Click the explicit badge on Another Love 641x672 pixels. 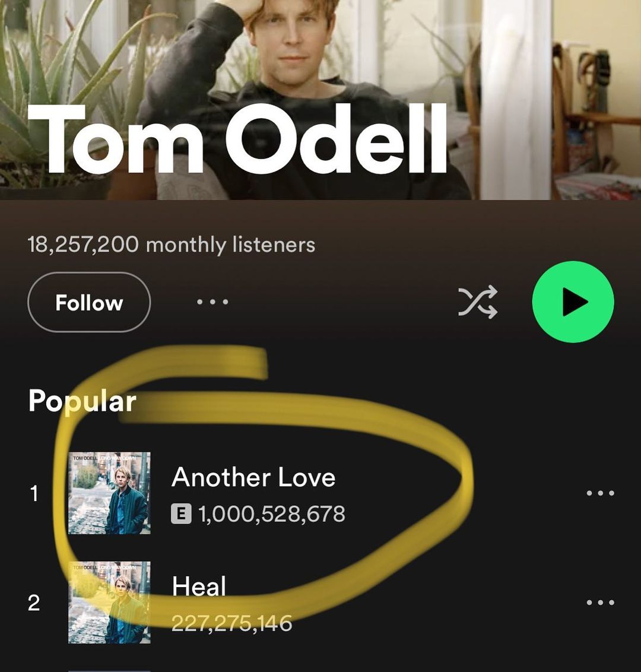[x=181, y=514]
